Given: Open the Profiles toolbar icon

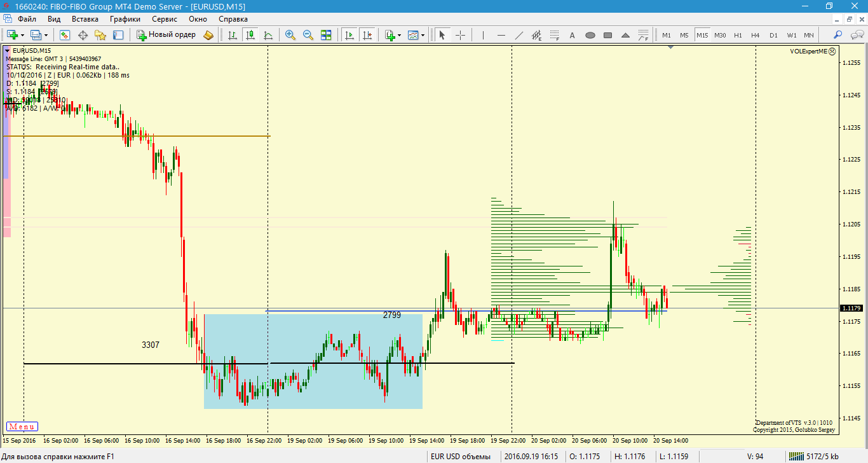Looking at the screenshot, I should 36,35.
